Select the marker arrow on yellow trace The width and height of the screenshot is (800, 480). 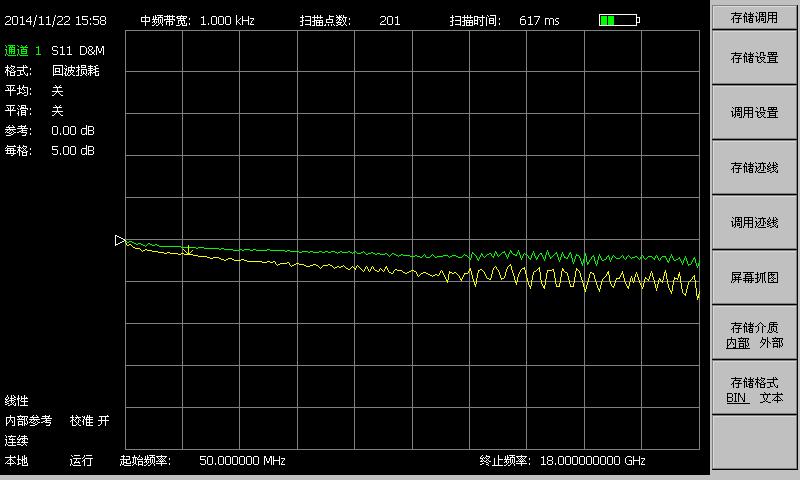tap(187, 249)
